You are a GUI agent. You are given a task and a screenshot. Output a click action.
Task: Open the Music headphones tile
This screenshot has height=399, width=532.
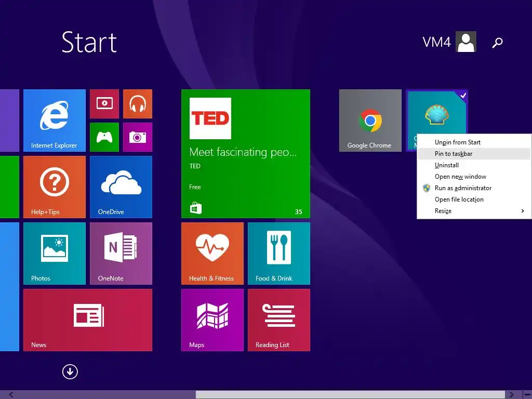click(x=137, y=104)
